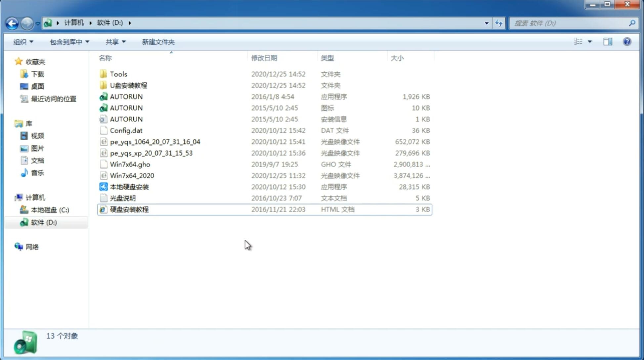Click the back navigation arrow
This screenshot has width=644, height=360.
(x=12, y=22)
